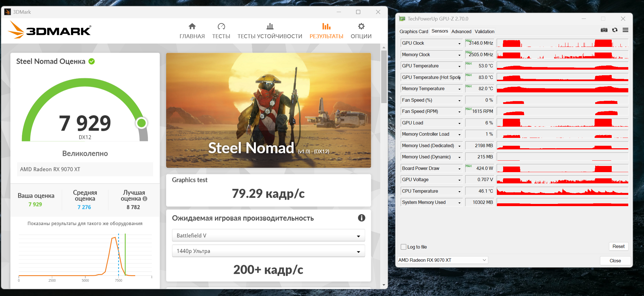Click the GPU Clock value 3146.0 MHz

[x=480, y=43]
